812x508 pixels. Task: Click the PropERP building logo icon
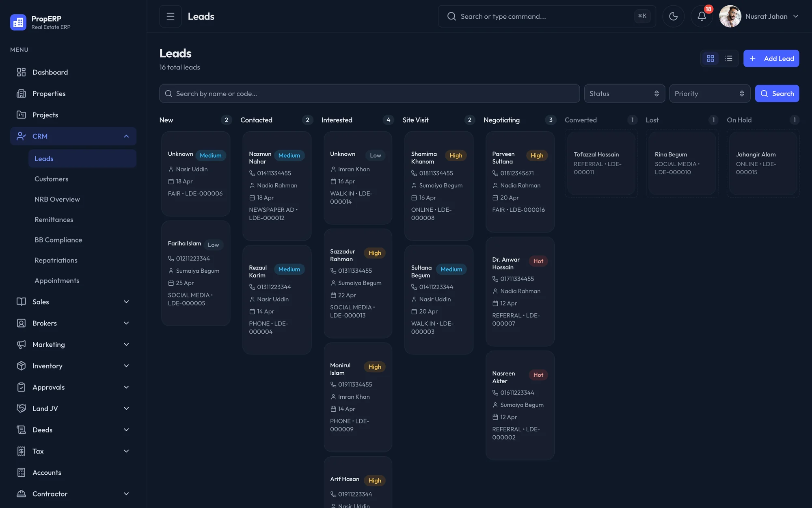pyautogui.click(x=18, y=22)
